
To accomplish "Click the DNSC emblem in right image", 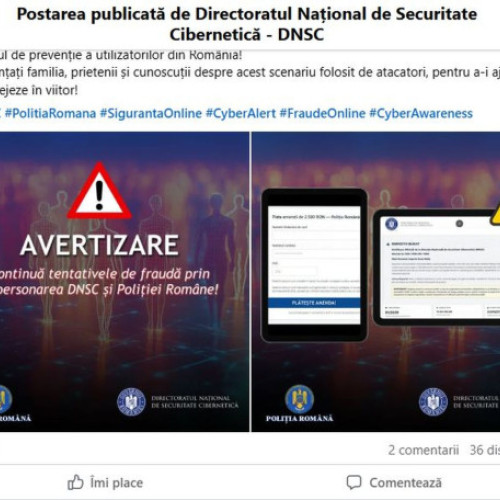I will [433, 402].
